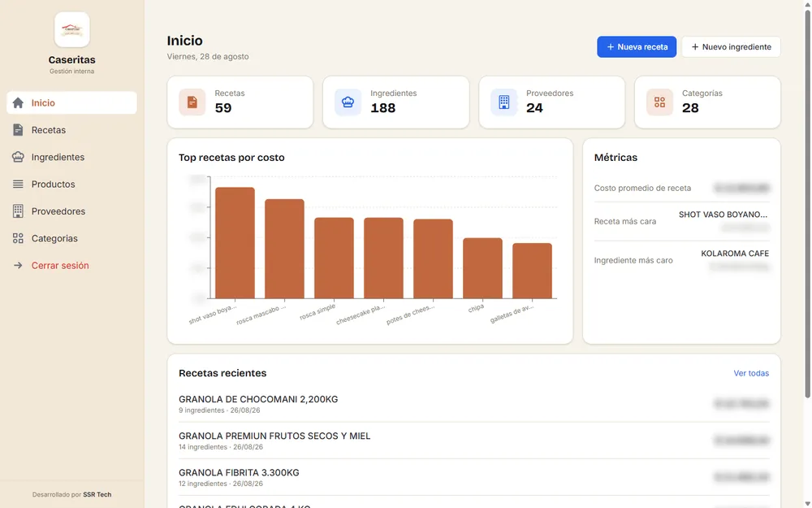
Task: Click the Recetas stat card document icon
Action: (192, 102)
